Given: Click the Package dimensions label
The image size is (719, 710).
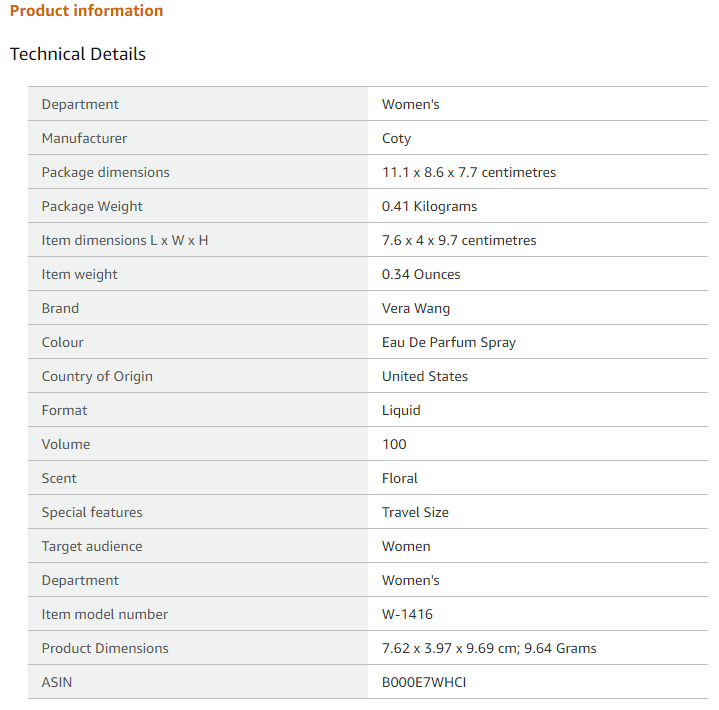Looking at the screenshot, I should point(105,172).
